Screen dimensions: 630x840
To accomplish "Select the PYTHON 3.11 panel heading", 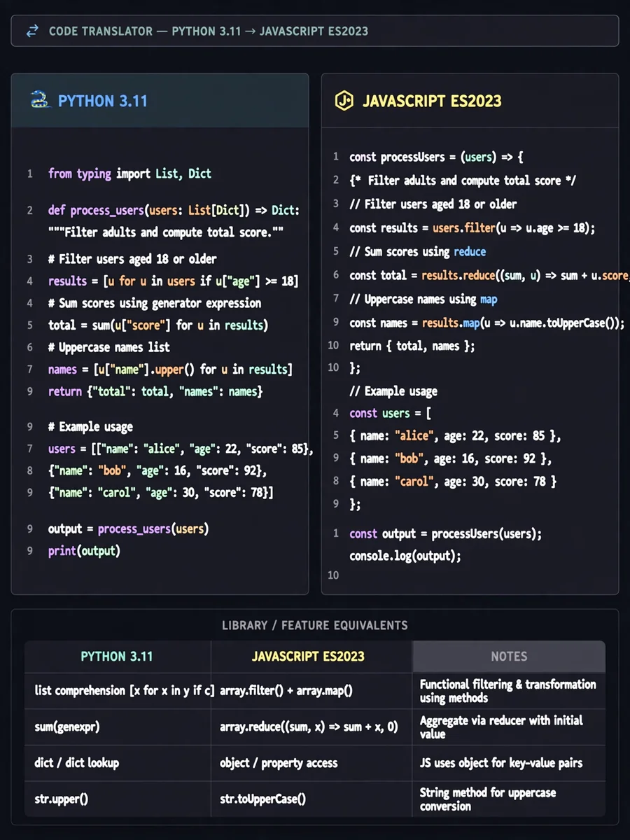I will click(103, 101).
